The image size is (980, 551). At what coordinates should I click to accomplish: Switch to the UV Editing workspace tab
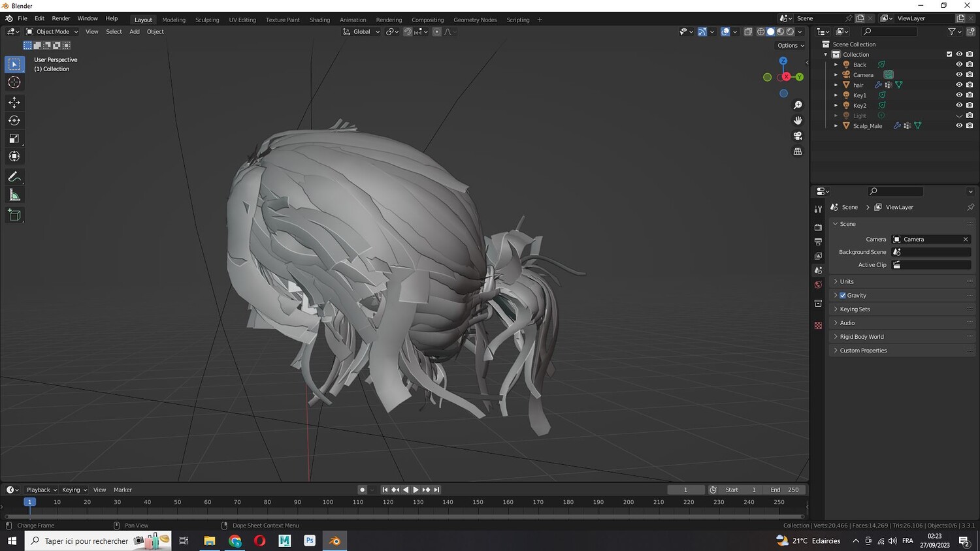click(242, 20)
